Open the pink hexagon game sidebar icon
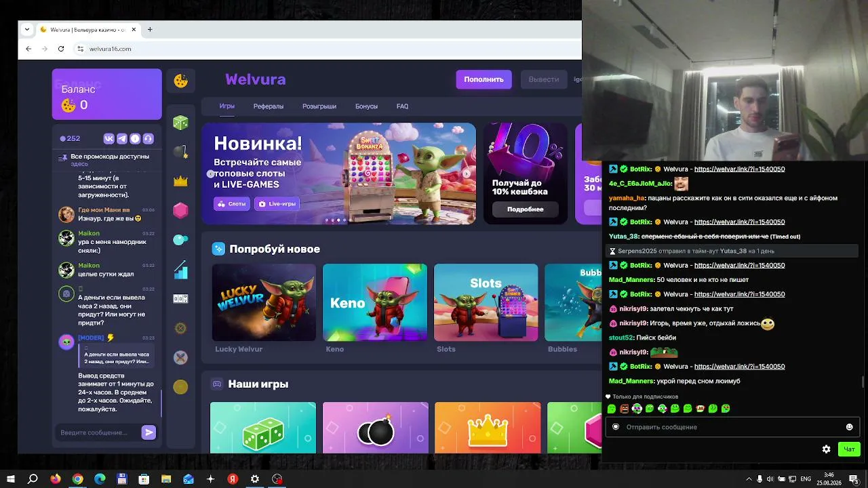This screenshot has height=488, width=868. pyautogui.click(x=180, y=210)
